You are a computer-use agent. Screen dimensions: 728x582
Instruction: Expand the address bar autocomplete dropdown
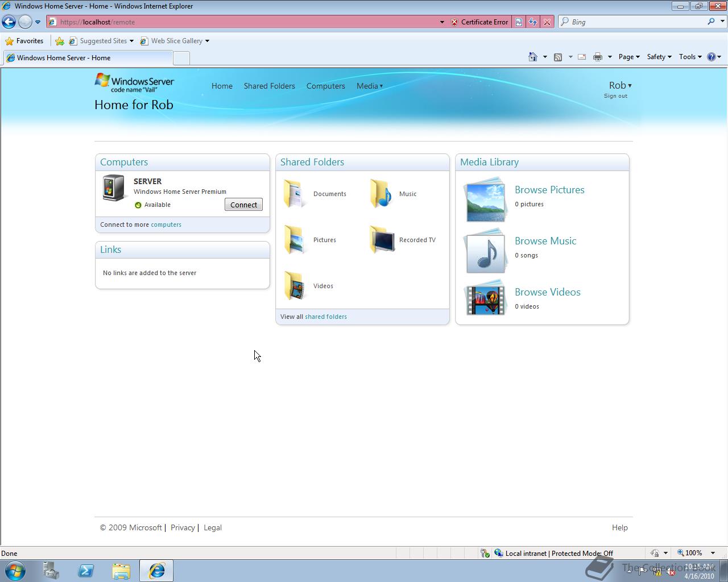[x=442, y=22]
